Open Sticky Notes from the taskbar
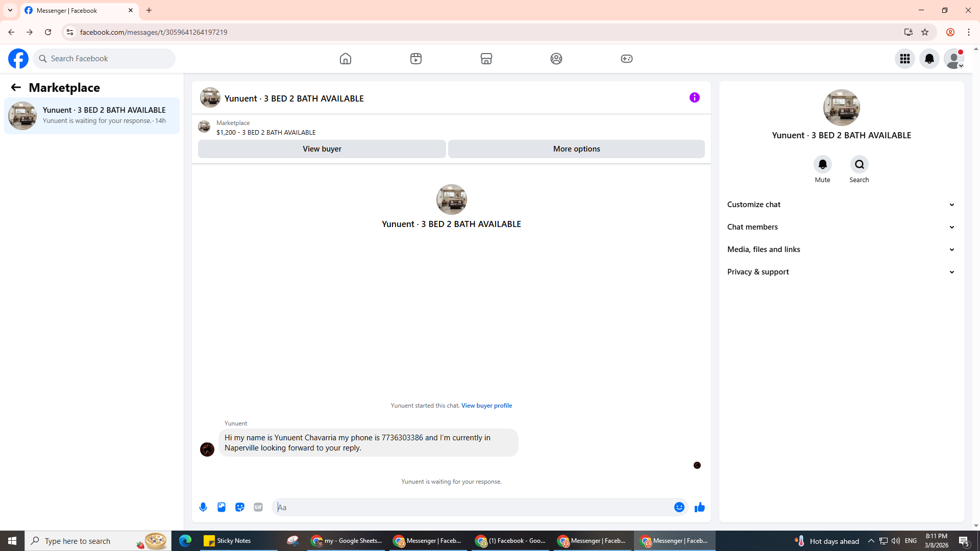This screenshot has height=551, width=980. pos(227,541)
